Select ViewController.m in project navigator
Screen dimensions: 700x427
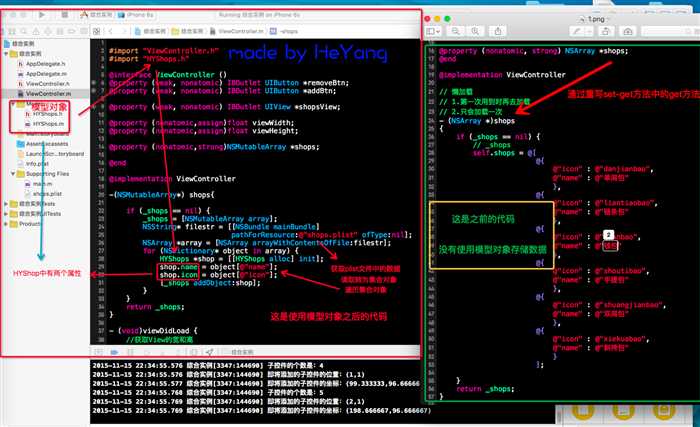tap(44, 93)
